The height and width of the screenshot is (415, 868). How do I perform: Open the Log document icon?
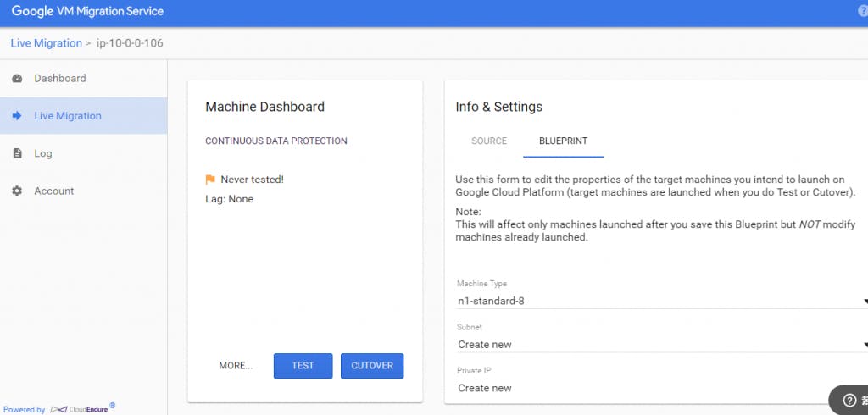[x=17, y=153]
